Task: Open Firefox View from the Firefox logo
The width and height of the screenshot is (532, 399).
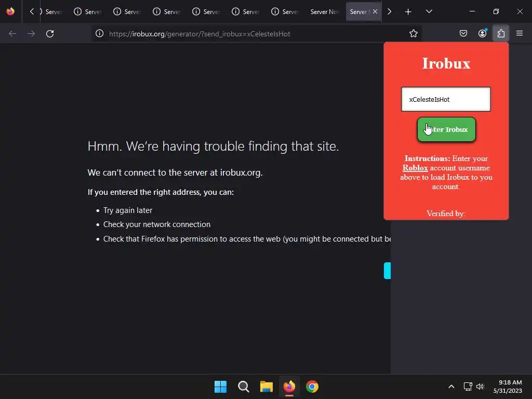Action: point(10,11)
